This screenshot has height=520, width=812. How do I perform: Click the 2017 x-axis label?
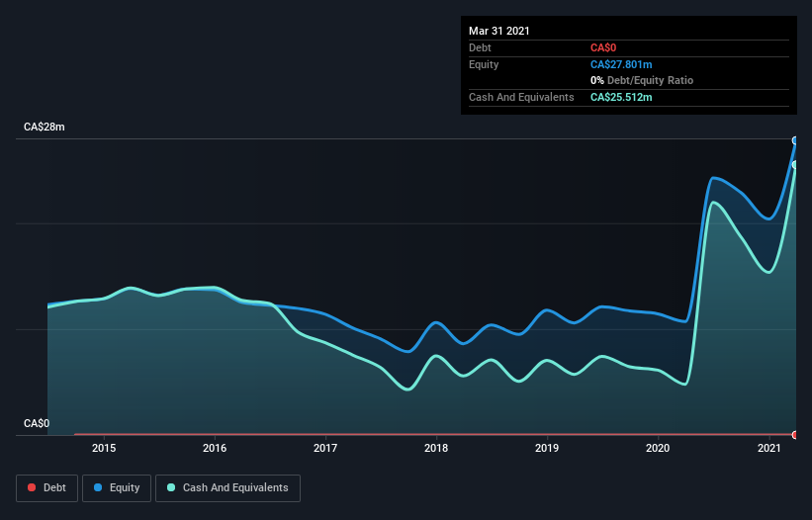(x=325, y=448)
